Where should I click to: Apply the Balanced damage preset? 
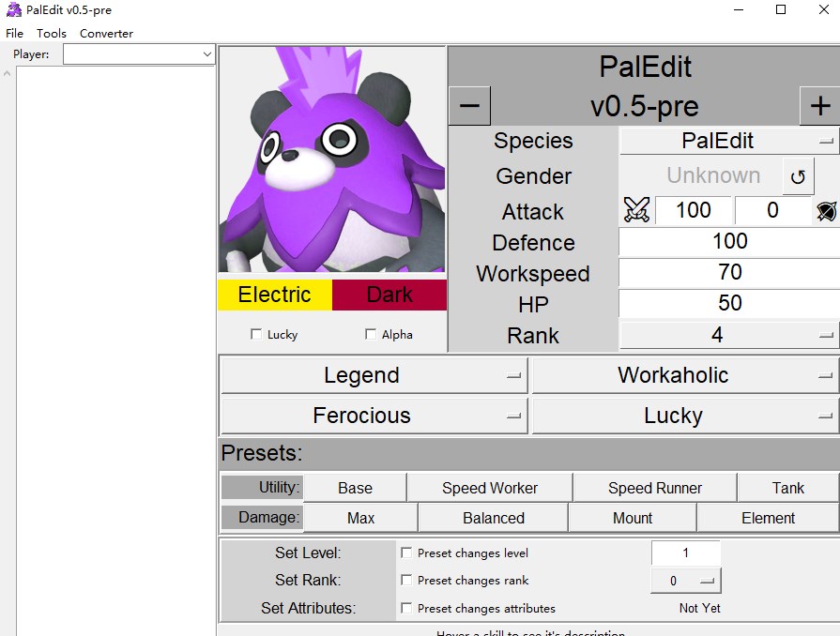pyautogui.click(x=493, y=518)
